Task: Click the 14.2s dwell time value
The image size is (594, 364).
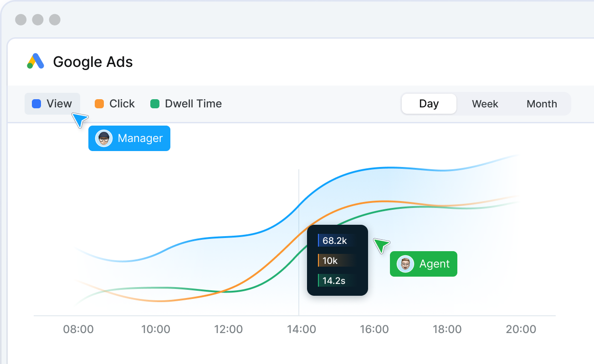Action: tap(333, 281)
